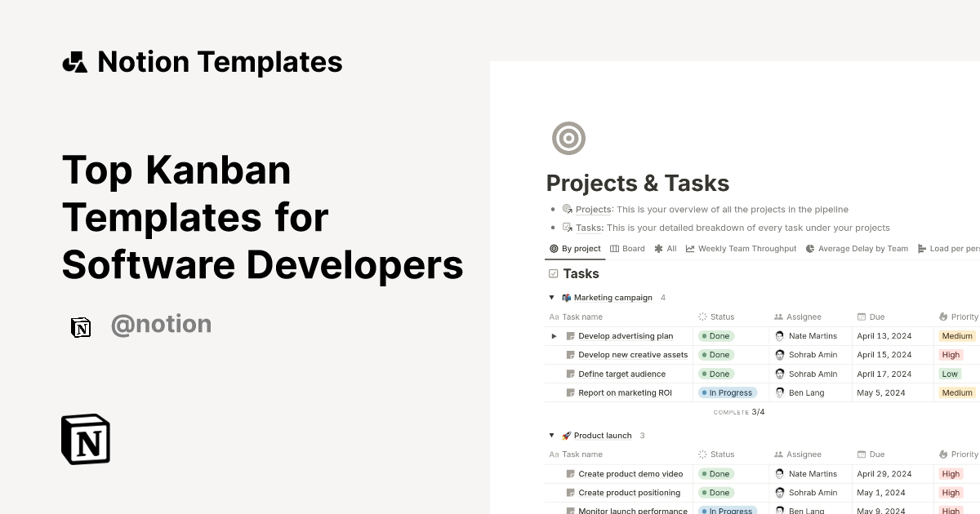
Task: Click the By project target view icon
Action: click(554, 248)
